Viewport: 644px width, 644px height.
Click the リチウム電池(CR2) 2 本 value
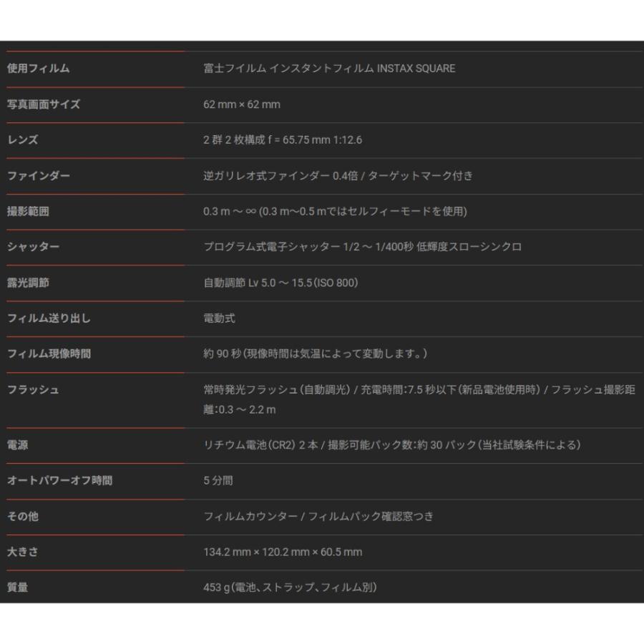pos(392,445)
